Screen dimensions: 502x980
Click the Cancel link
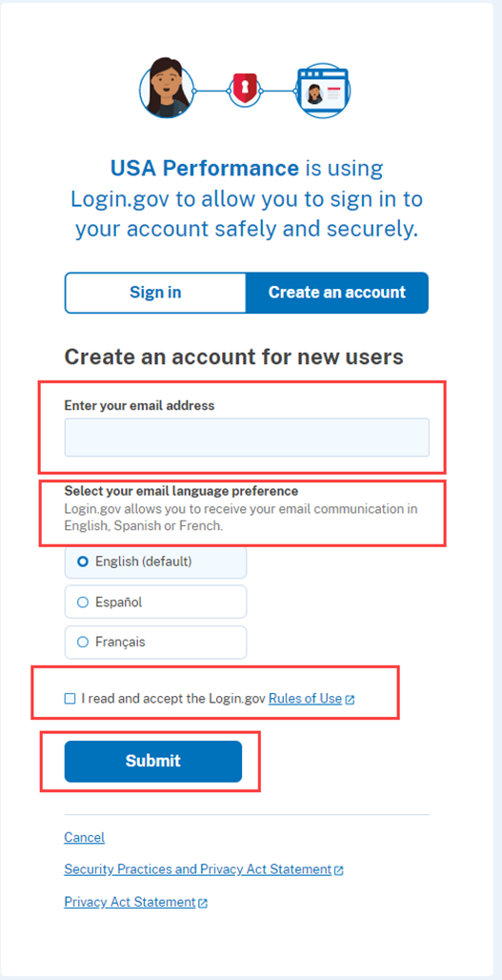(84, 837)
